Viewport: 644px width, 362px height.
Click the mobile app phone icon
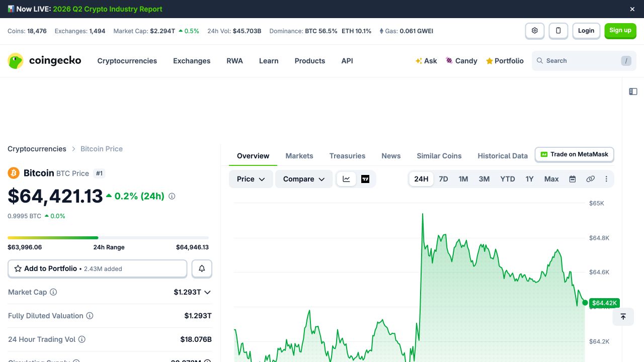[558, 31]
